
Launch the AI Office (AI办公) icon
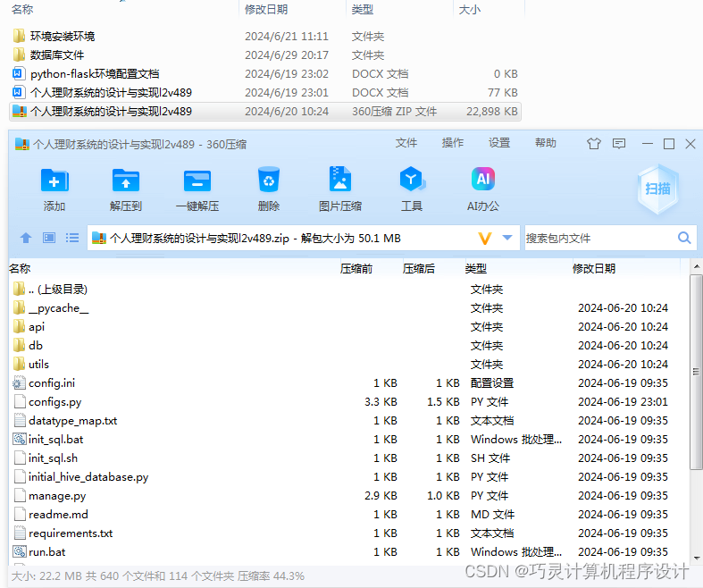pos(483,181)
